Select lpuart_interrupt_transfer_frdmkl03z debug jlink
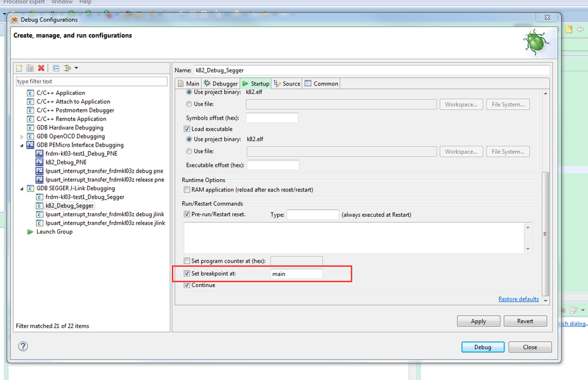588x380 pixels. click(x=105, y=214)
